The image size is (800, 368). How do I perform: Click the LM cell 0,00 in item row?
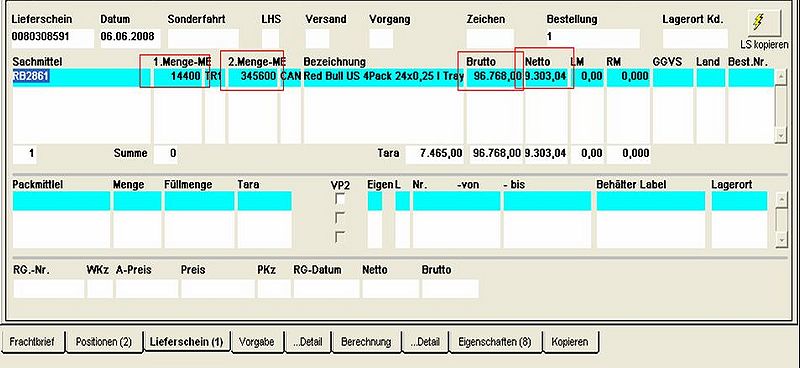click(587, 77)
